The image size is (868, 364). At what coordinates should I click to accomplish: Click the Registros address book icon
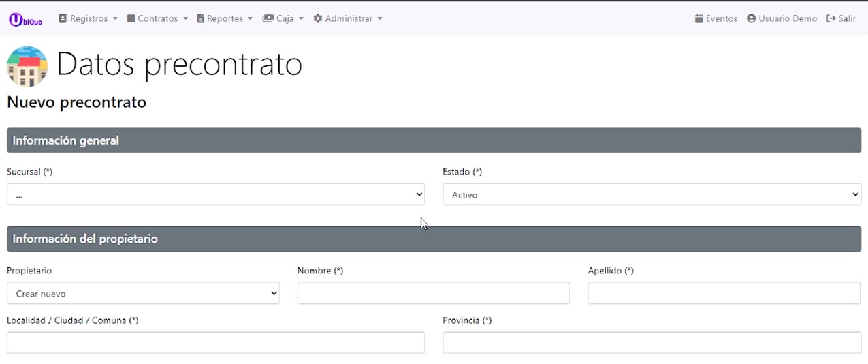click(63, 19)
